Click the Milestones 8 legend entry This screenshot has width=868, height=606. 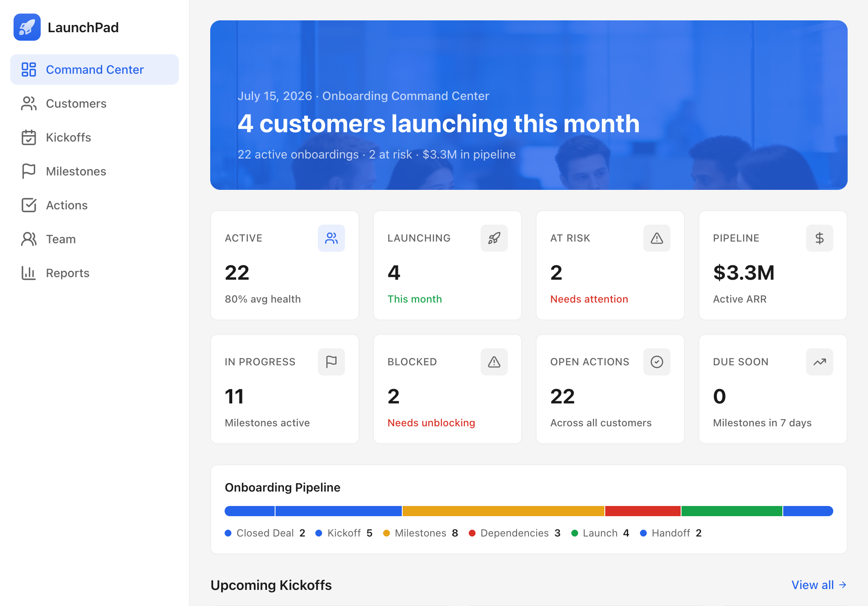[420, 533]
